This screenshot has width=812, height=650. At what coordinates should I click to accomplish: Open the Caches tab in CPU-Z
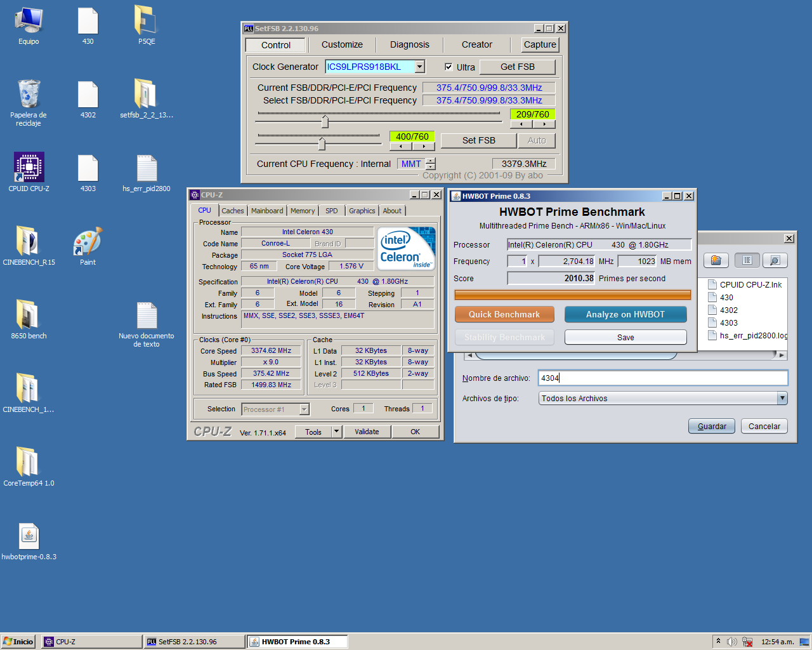233,211
